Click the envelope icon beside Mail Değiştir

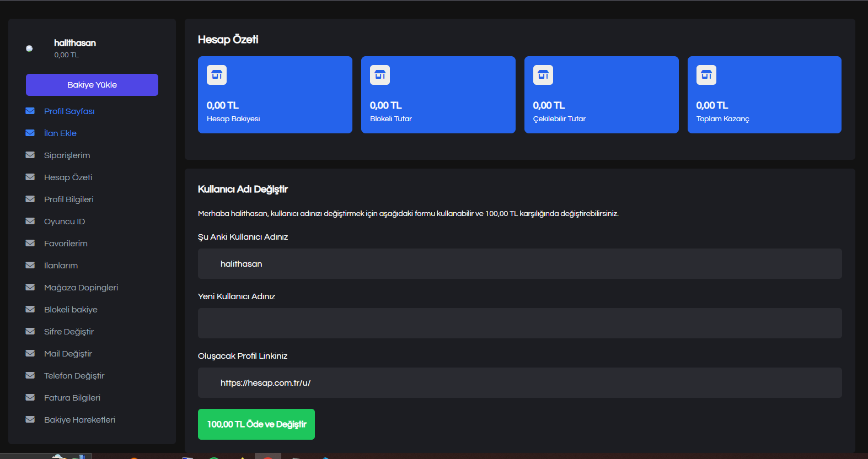pos(30,353)
